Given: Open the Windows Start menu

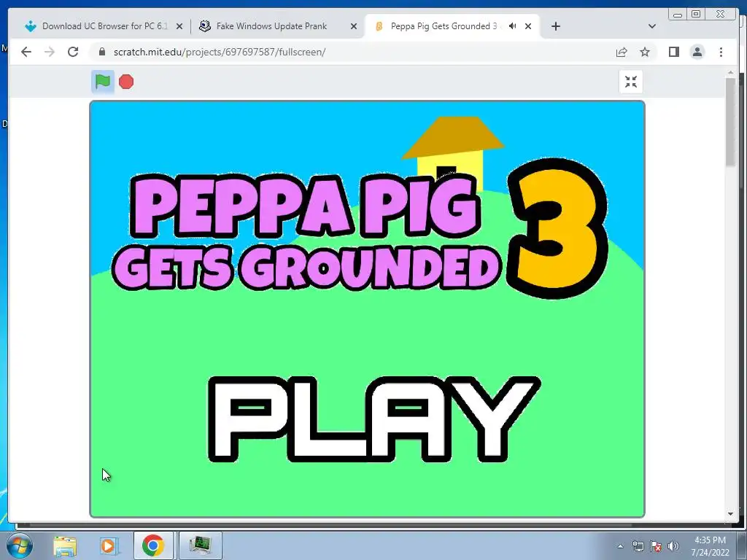Looking at the screenshot, I should click(20, 545).
